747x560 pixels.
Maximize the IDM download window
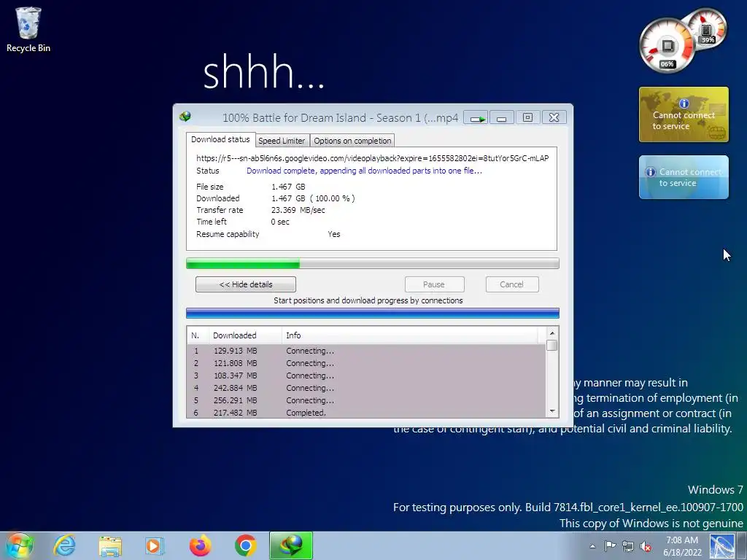pyautogui.click(x=527, y=117)
